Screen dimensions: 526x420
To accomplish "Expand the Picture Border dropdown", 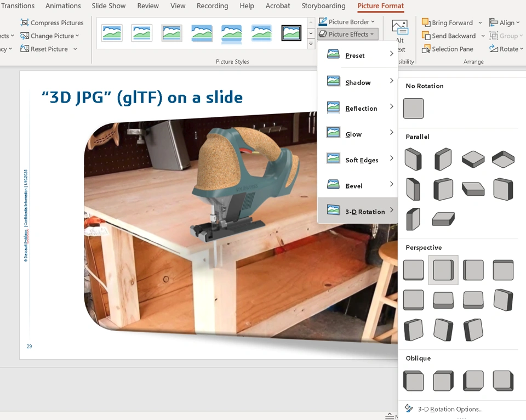I will [x=346, y=22].
